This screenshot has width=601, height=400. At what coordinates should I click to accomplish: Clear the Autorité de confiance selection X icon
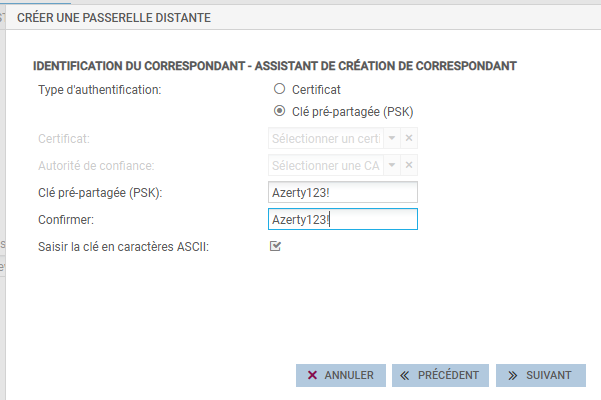(409, 165)
